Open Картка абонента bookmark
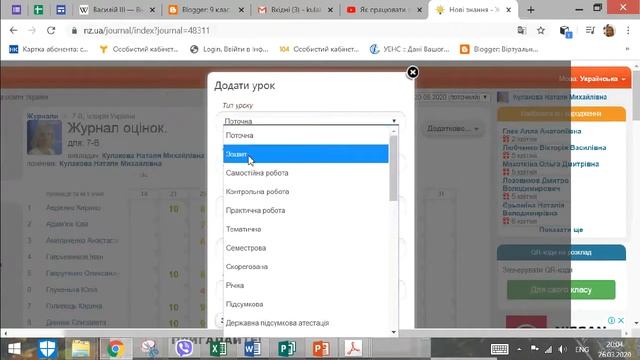Image resolution: width=640 pixels, height=360 pixels. point(48,49)
